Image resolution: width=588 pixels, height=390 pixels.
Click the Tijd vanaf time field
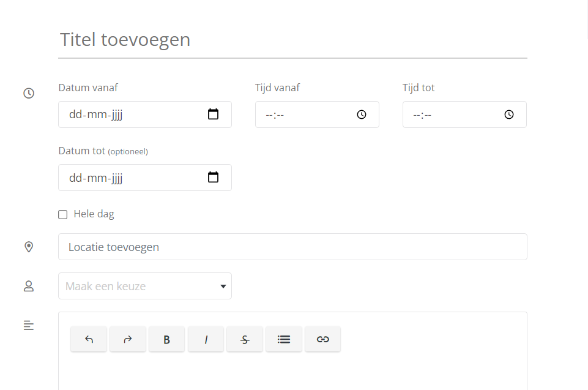click(317, 114)
